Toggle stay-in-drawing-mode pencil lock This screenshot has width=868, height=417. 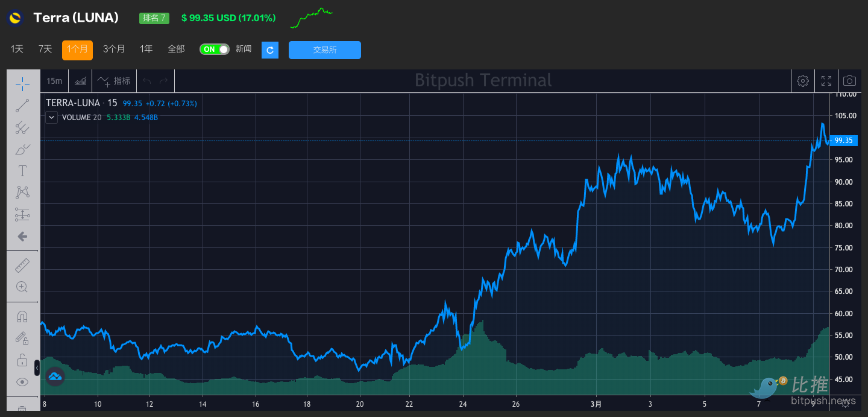tap(22, 338)
